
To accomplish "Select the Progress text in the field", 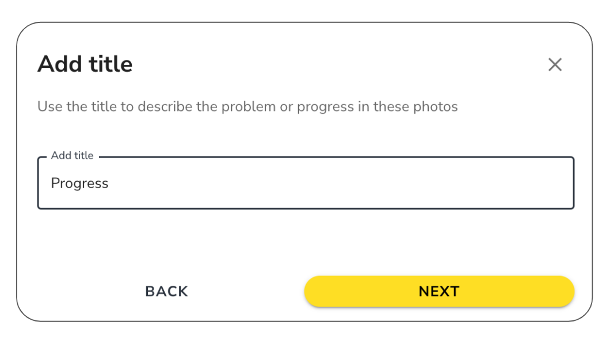I will (x=79, y=183).
